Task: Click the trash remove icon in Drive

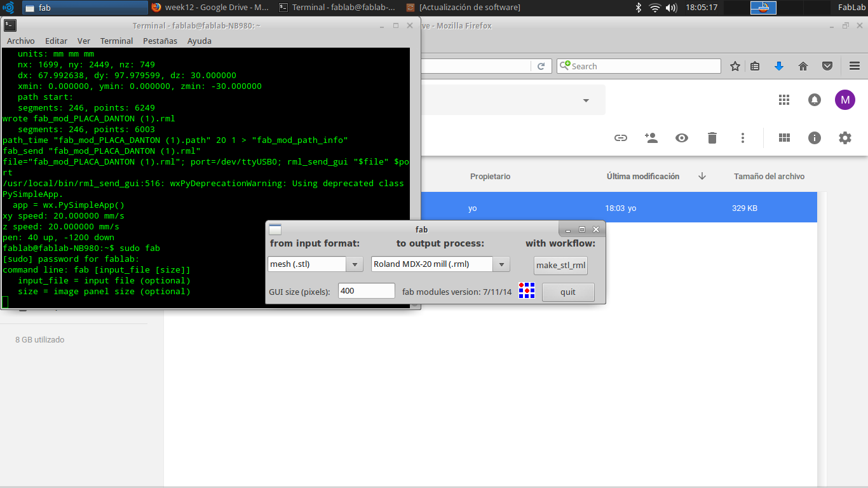Action: [x=712, y=138]
